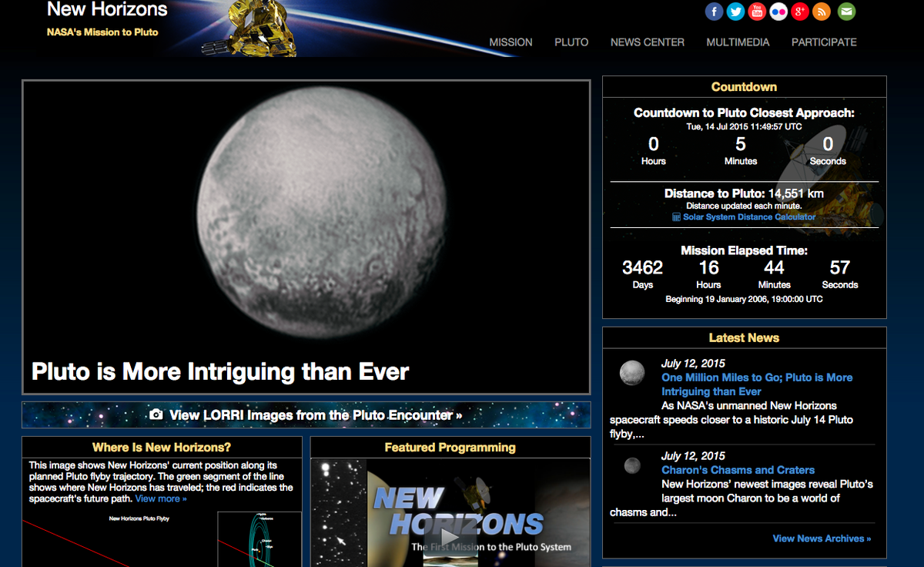Click the flyby trajectory diagram image

click(162, 538)
